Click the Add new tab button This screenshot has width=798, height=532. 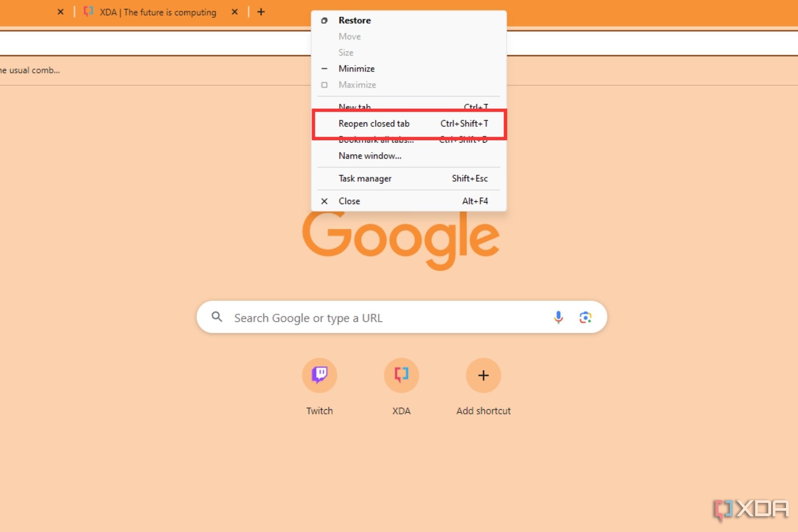pos(260,11)
